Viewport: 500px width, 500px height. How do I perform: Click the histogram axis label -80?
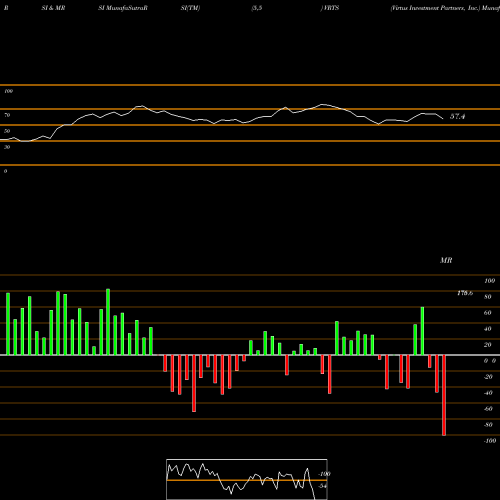coord(488,425)
